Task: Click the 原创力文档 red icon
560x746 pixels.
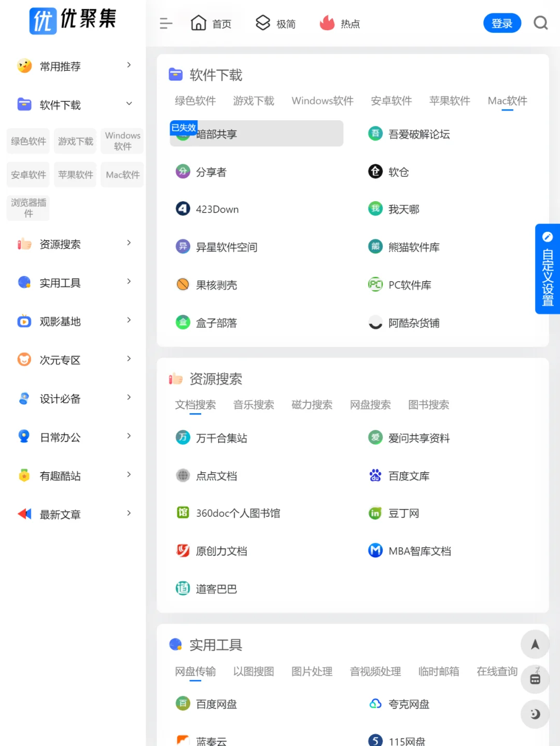Action: click(183, 551)
